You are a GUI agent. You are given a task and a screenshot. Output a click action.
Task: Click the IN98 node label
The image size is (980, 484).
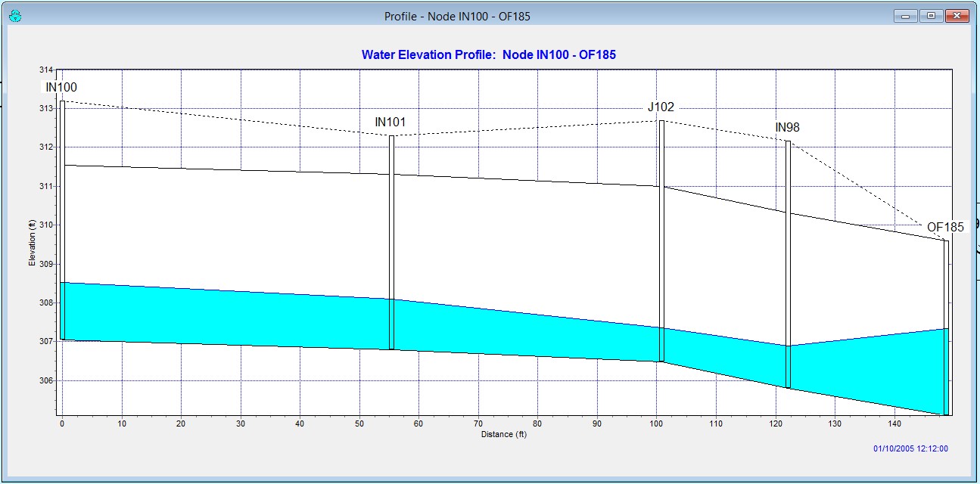tap(787, 127)
